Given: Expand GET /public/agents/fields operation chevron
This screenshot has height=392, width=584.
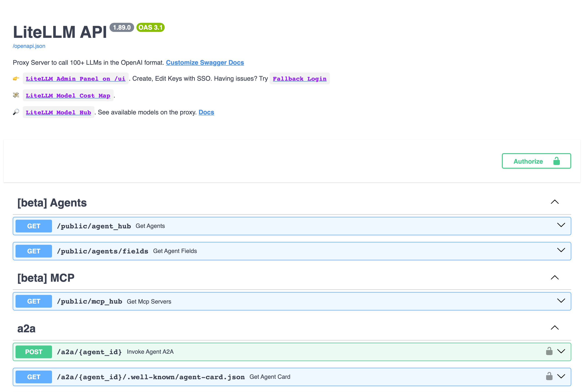Looking at the screenshot, I should point(561,250).
